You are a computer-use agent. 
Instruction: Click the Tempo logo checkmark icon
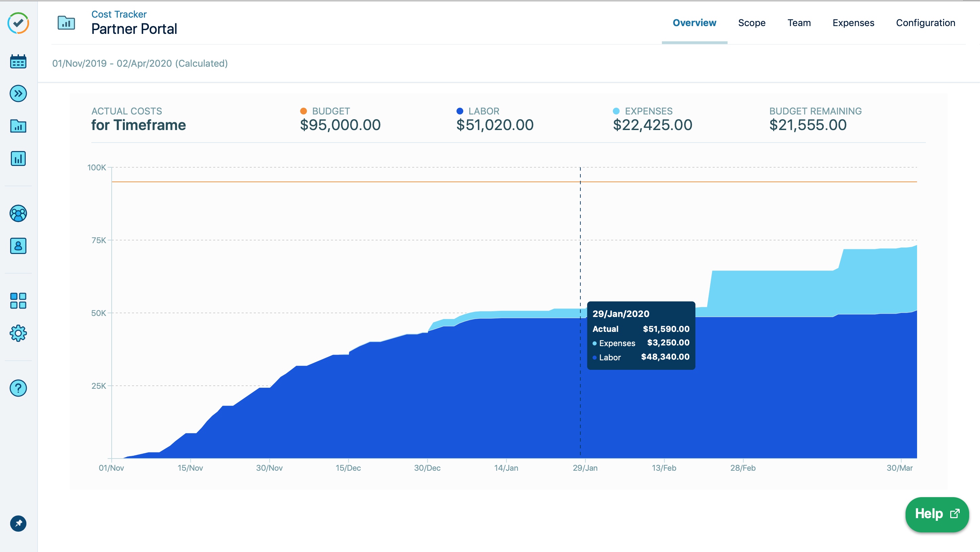coord(18,23)
